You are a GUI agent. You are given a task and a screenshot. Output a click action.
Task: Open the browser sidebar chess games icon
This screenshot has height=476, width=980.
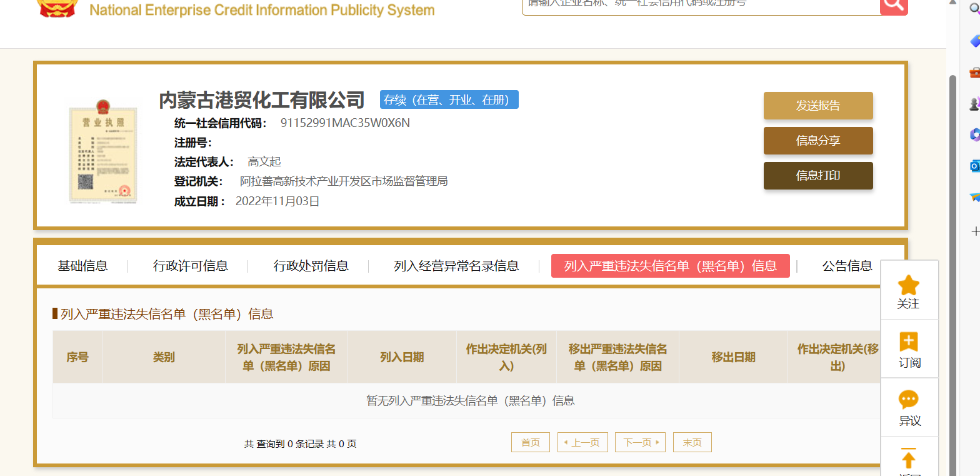point(974,103)
